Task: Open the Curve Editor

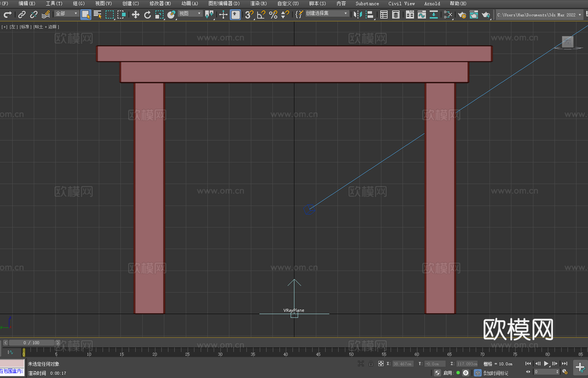Action: (422, 14)
